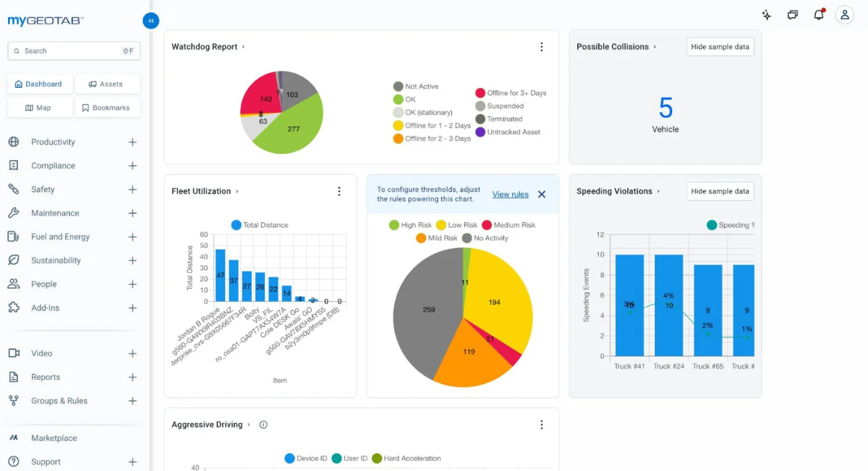Click the sidebar Search field
Screen dimensions: 868x471
tap(74, 51)
